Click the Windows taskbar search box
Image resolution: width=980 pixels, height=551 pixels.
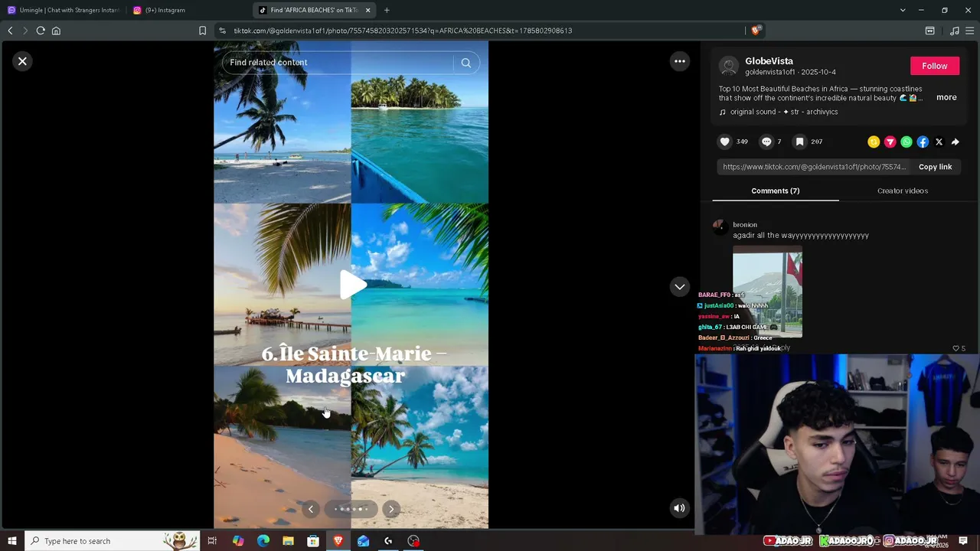tap(112, 541)
